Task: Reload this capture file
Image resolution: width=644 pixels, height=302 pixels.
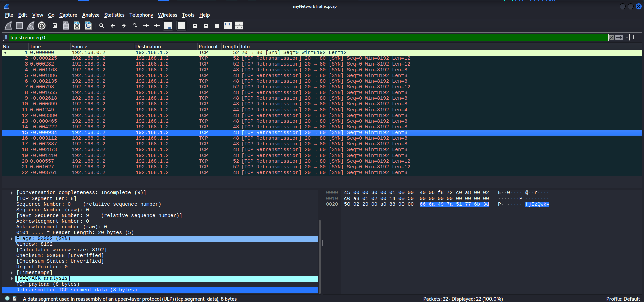Action: tap(88, 26)
